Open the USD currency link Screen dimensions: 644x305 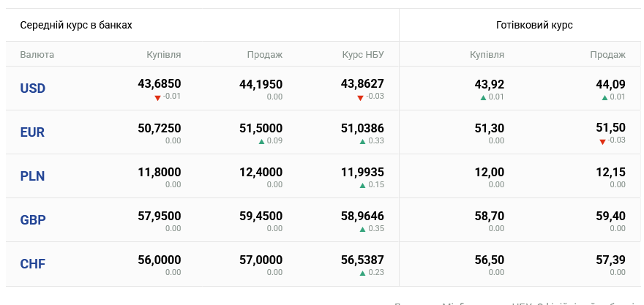(x=33, y=89)
